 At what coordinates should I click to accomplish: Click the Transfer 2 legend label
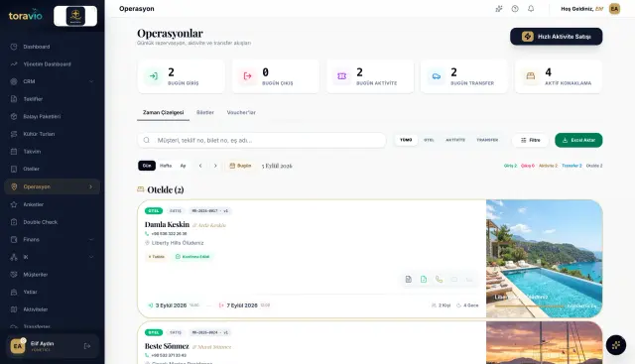pyautogui.click(x=571, y=166)
